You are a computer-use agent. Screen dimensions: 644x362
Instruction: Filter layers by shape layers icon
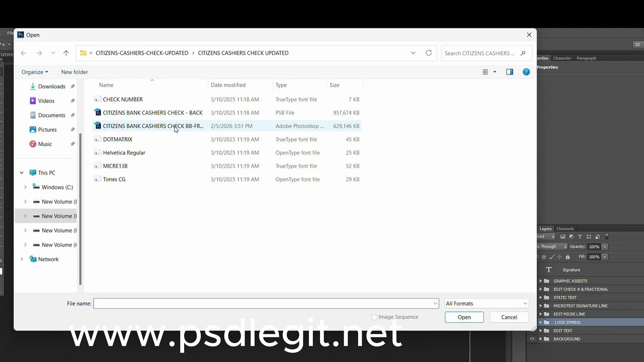coord(588,236)
